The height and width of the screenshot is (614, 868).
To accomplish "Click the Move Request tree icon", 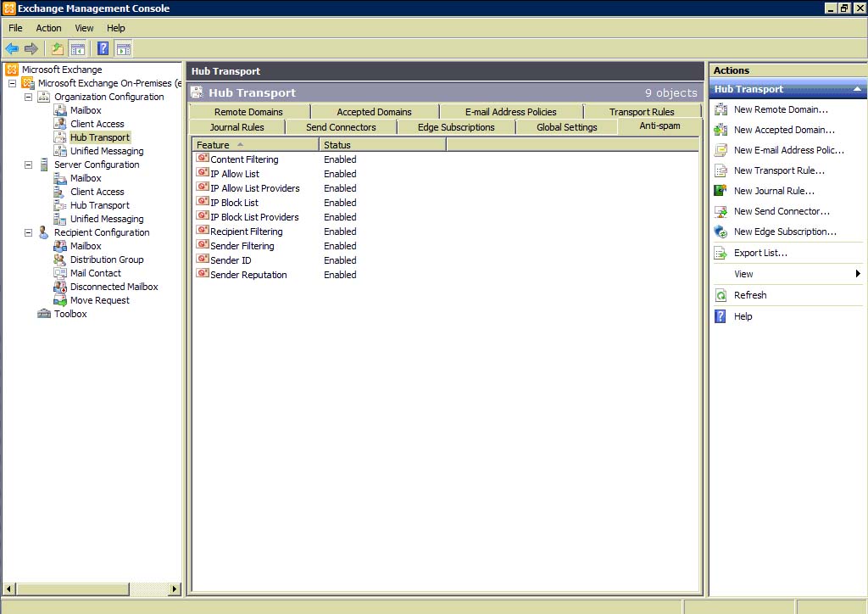I will [x=60, y=300].
